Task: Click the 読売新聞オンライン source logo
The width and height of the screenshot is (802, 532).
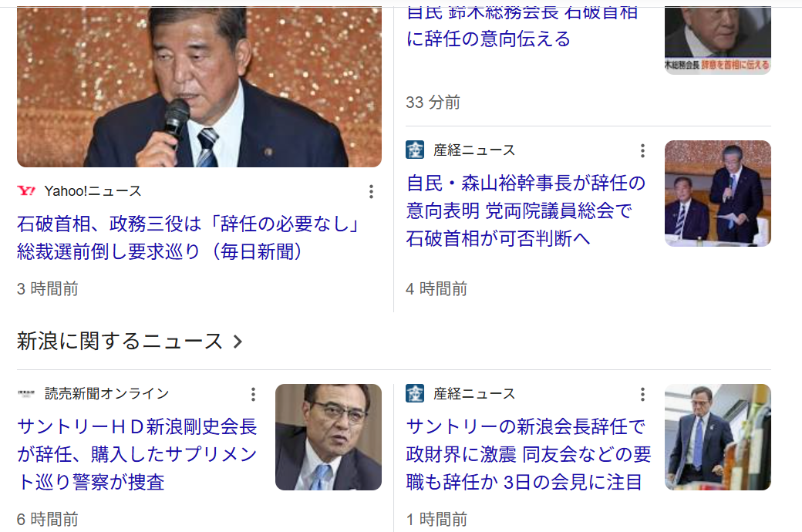Action: pos(26,393)
